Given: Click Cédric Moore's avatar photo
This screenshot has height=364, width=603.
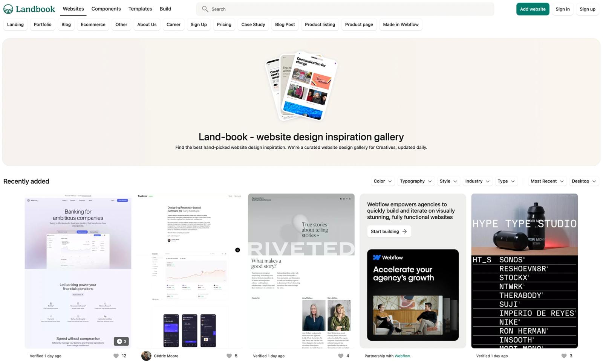Looking at the screenshot, I should [x=146, y=356].
